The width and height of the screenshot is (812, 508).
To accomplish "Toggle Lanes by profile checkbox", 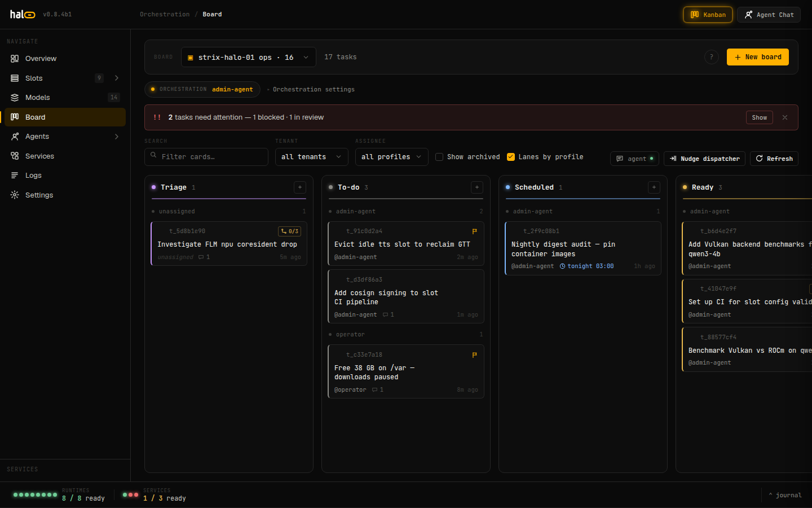I will coord(511,157).
